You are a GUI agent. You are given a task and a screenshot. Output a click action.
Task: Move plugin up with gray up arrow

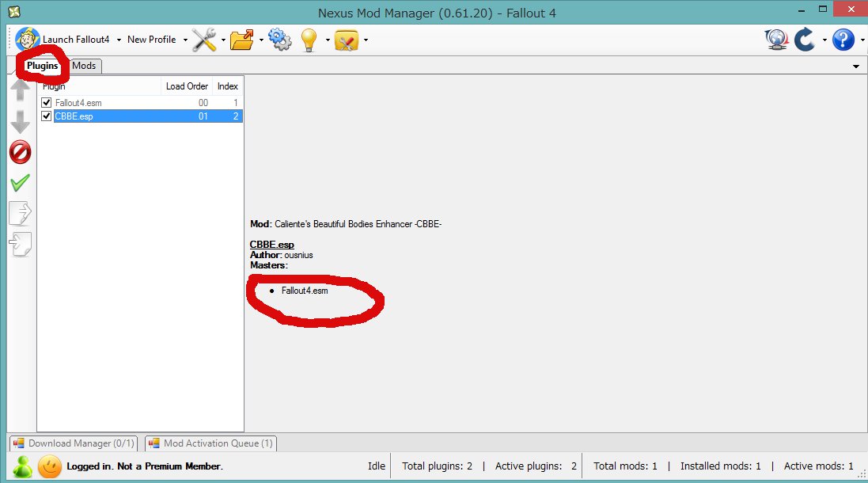(x=21, y=89)
